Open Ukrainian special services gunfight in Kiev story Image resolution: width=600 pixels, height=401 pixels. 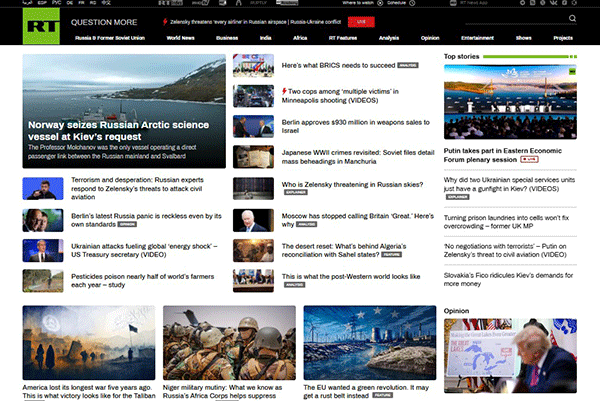[509, 184]
